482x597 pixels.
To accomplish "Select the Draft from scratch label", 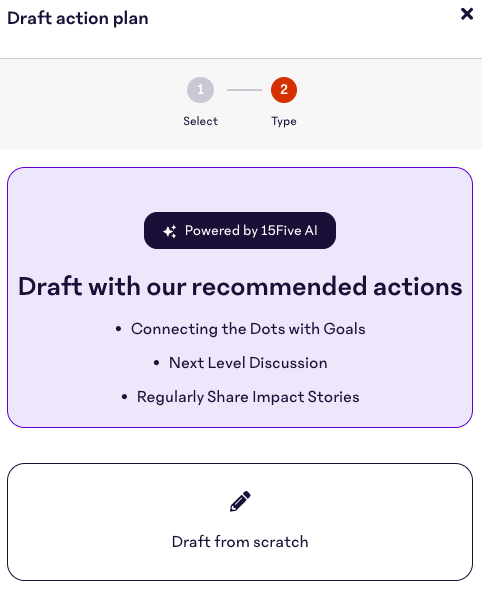I will point(240,541).
